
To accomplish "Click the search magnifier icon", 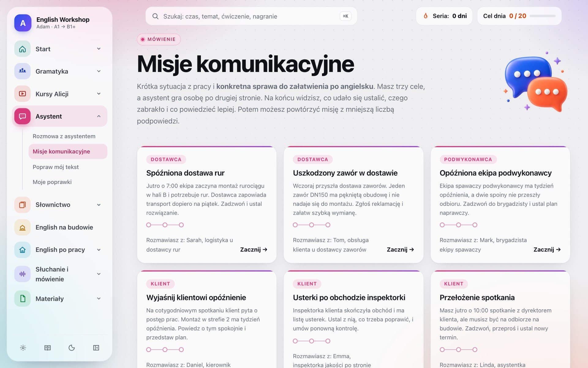I will 155,16.
